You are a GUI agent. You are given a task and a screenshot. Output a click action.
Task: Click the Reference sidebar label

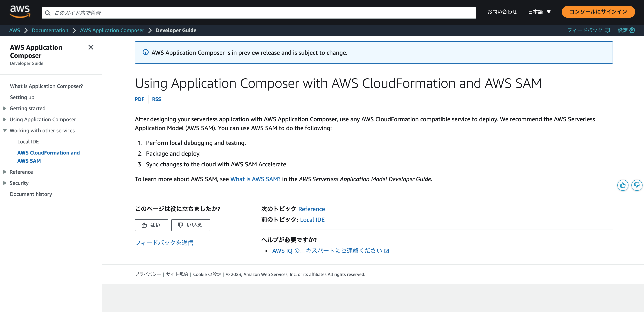click(21, 172)
